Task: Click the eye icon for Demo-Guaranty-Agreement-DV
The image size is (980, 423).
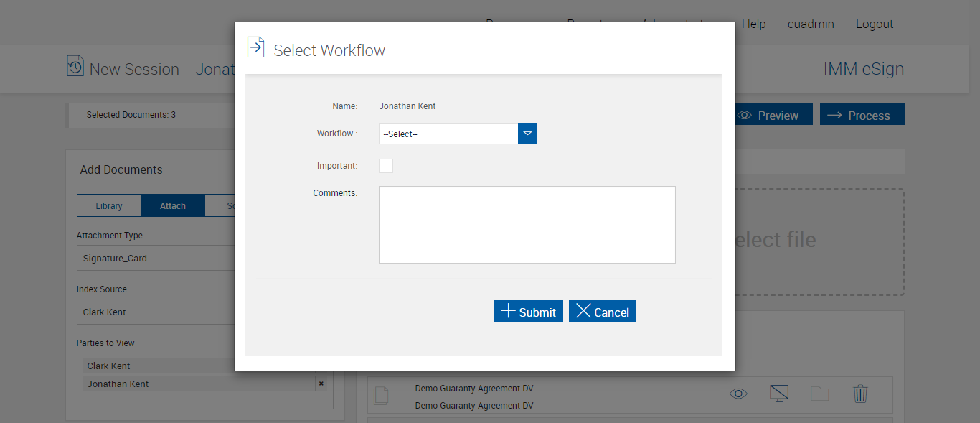Action: 738,394
